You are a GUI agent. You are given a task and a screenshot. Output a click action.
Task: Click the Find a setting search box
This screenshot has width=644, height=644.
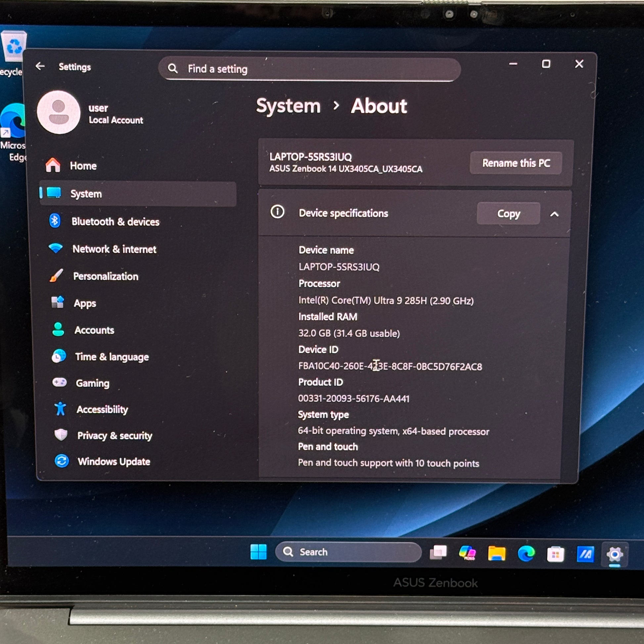pyautogui.click(x=310, y=69)
